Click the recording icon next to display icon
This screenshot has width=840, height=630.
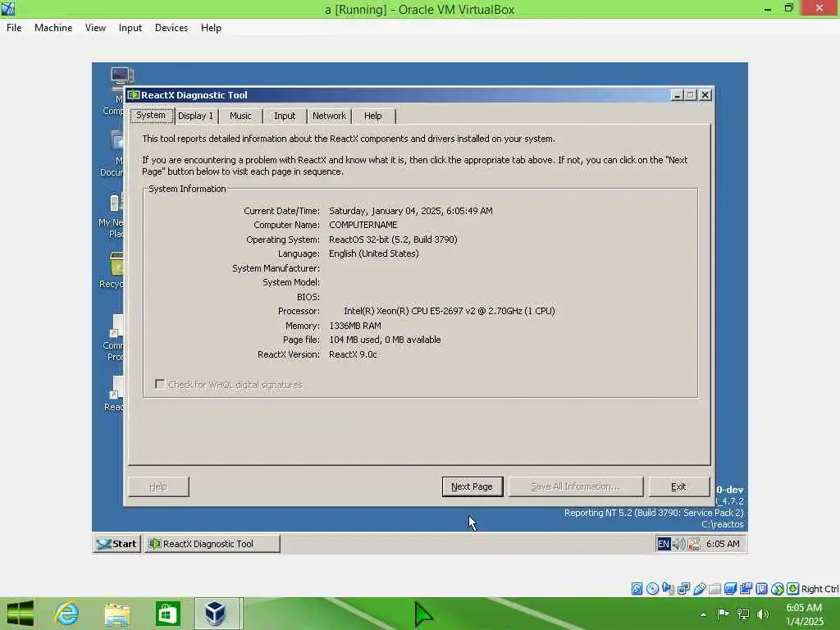(x=746, y=589)
